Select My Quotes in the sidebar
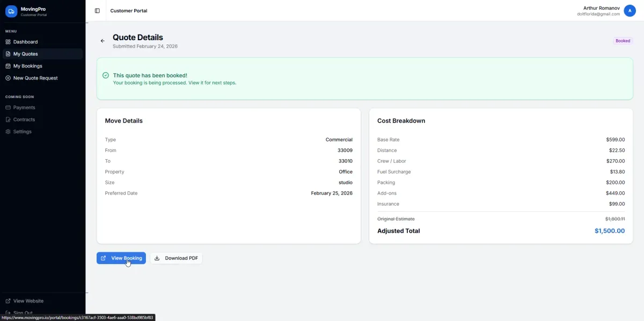 (x=25, y=54)
